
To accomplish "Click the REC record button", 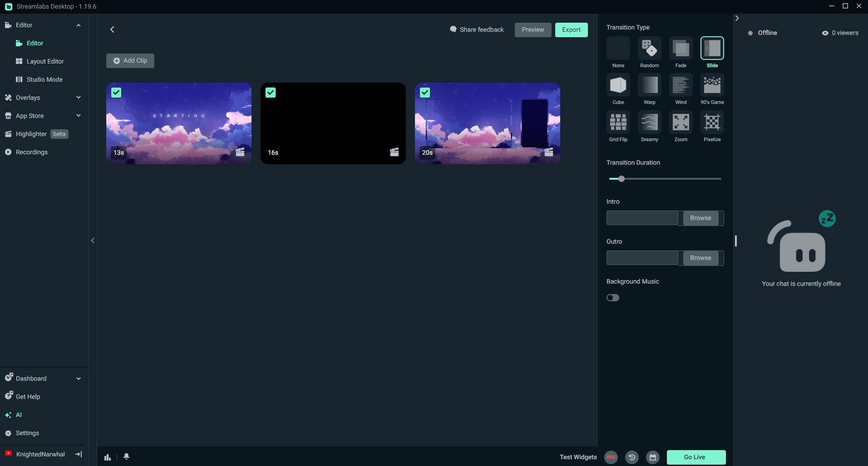I will (611, 457).
